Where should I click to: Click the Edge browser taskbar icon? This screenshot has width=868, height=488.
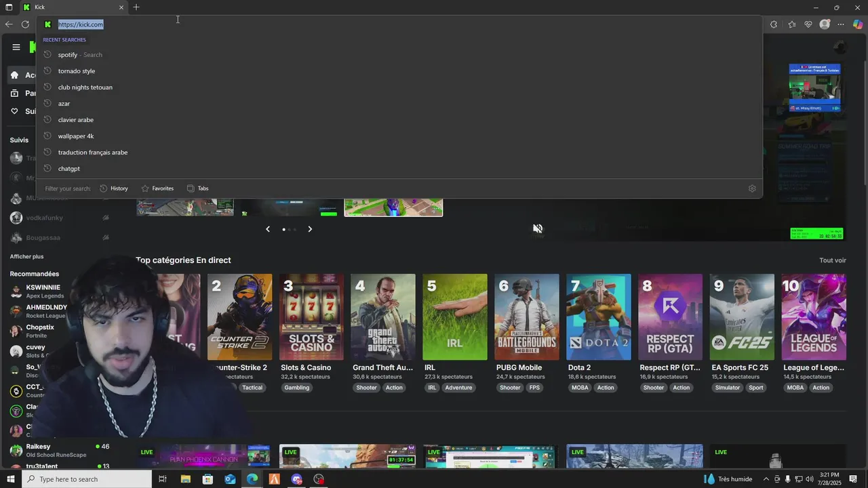pyautogui.click(x=252, y=479)
